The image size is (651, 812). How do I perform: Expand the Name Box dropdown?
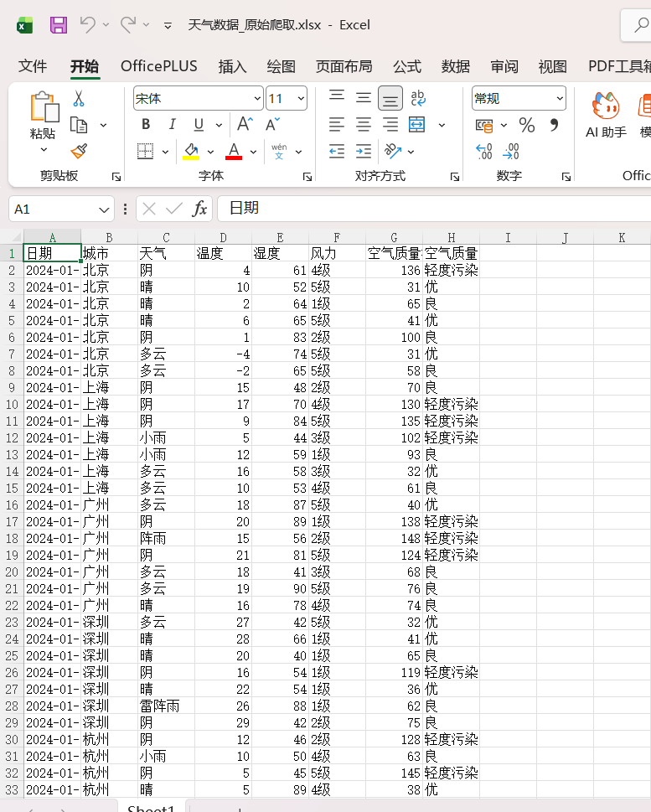(104, 209)
